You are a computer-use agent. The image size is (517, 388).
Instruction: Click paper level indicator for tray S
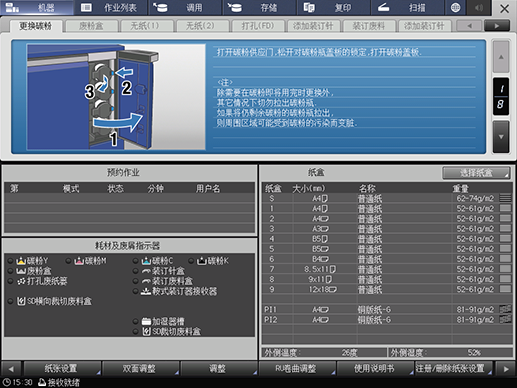click(506, 198)
